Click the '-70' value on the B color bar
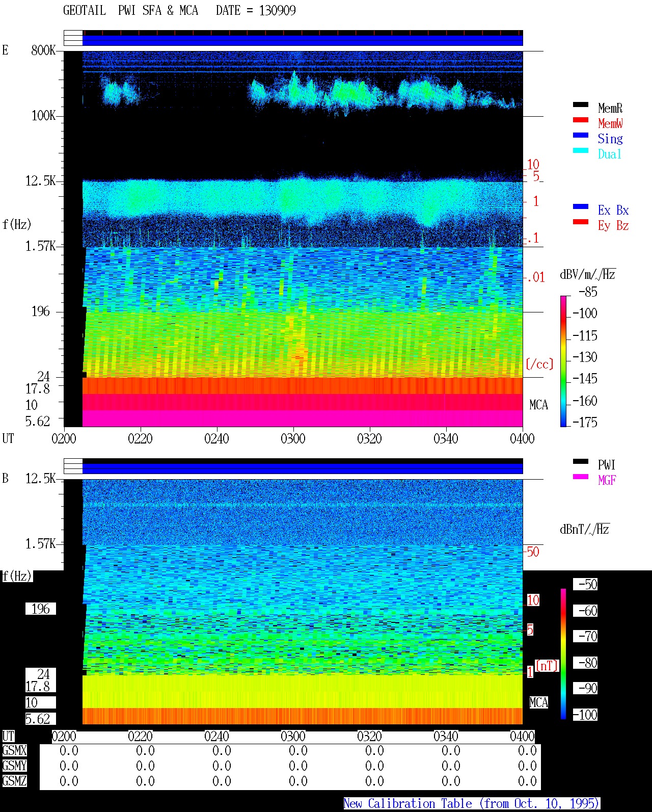This screenshot has height=812, width=652. point(585,636)
